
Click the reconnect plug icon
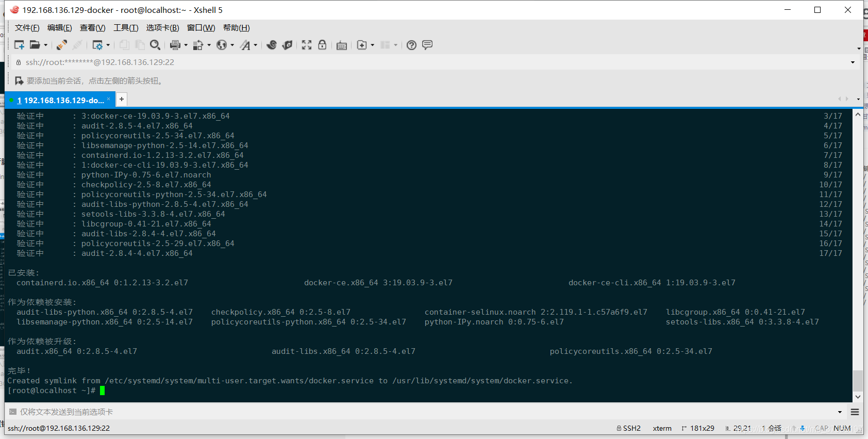coord(62,45)
